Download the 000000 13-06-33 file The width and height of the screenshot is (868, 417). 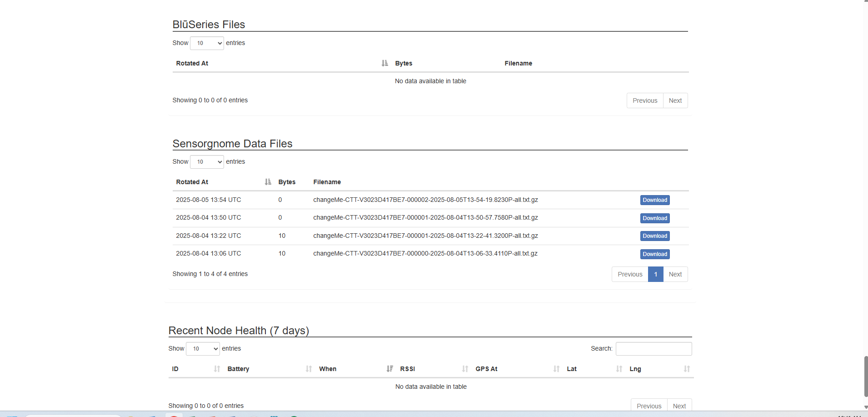point(655,254)
